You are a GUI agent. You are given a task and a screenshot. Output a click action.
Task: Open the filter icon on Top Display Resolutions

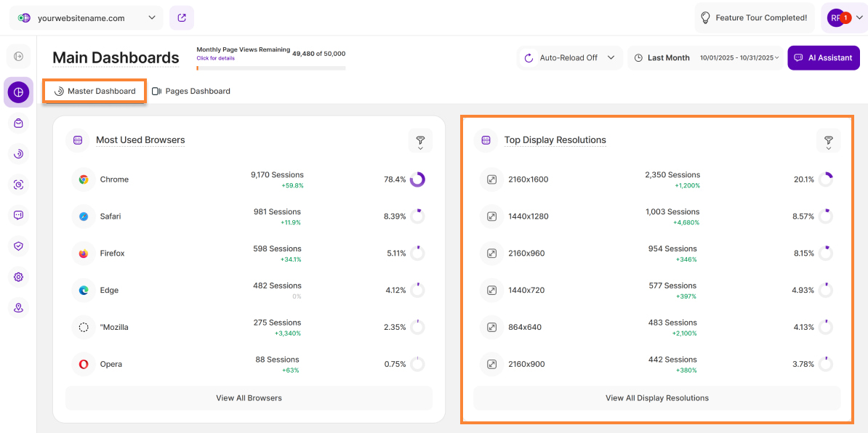pyautogui.click(x=828, y=140)
